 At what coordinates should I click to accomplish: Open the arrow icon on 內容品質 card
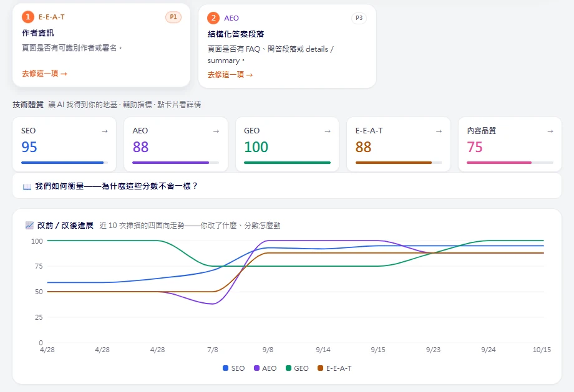(x=550, y=131)
